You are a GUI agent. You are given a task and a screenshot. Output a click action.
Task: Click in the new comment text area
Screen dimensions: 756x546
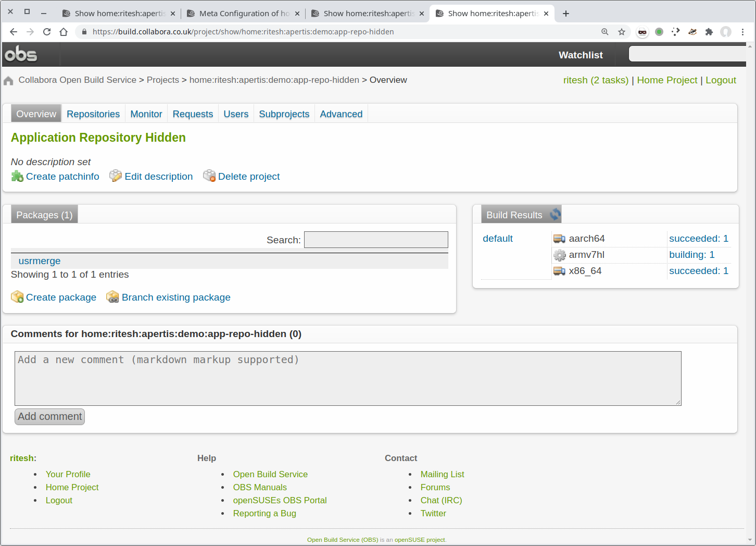click(x=348, y=378)
